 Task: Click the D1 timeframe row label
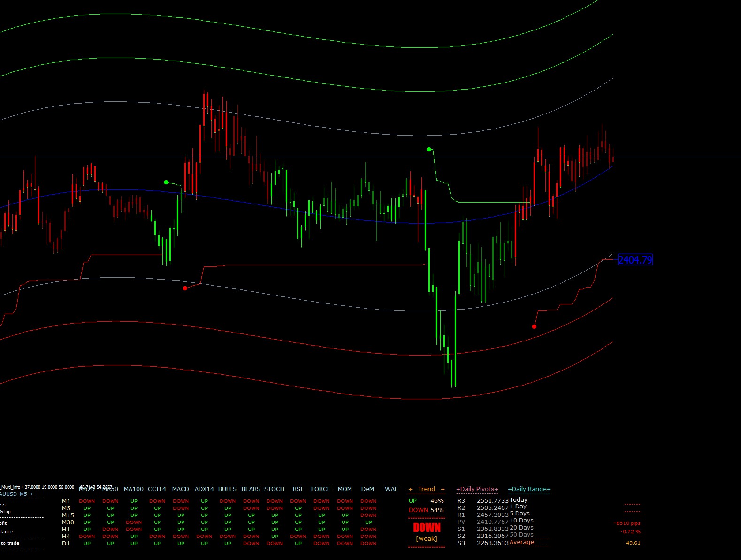point(66,544)
